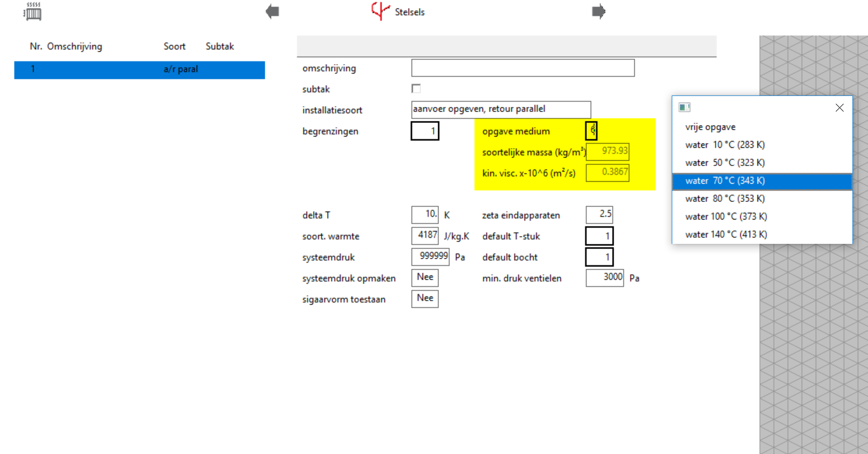Click the small icon in popup title bar
Image resolution: width=868 pixels, height=454 pixels.
tap(684, 107)
